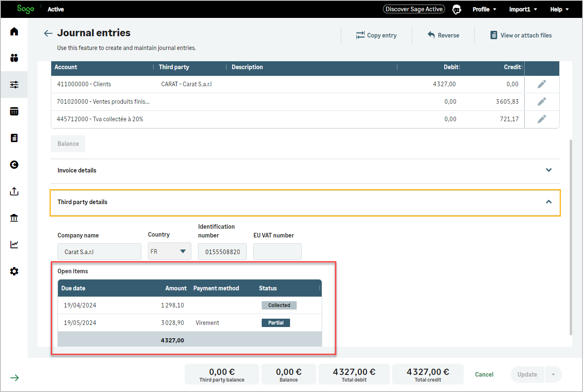Image resolution: width=583 pixels, height=392 pixels.
Task: Edit the 701020000 Ventes produits line pencil
Action: point(542,102)
